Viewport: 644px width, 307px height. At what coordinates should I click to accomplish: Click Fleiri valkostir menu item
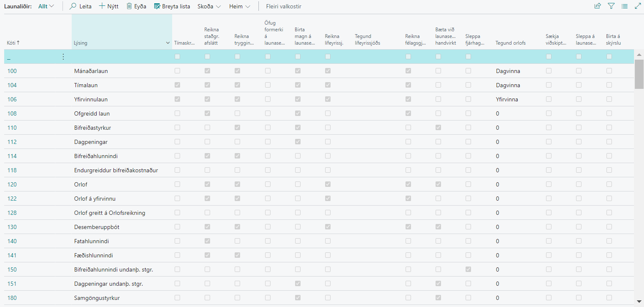point(283,6)
